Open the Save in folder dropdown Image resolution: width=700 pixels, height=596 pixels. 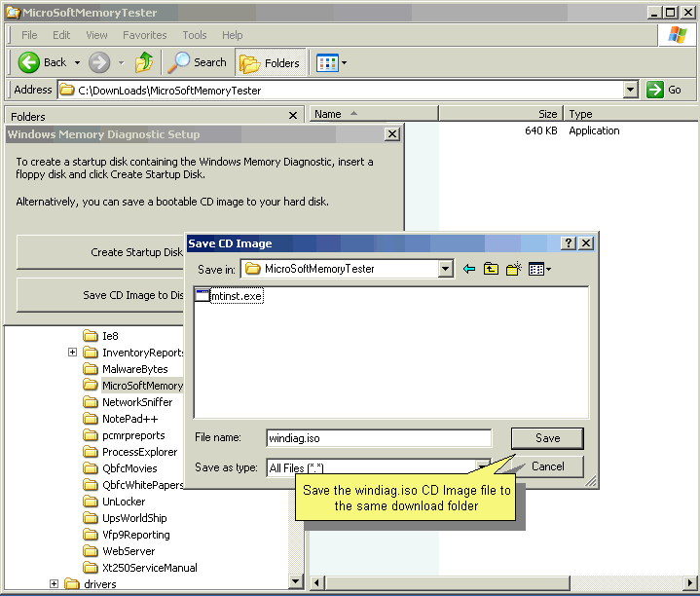click(445, 269)
